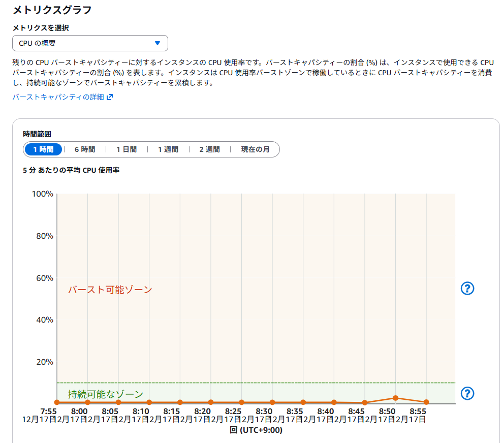The width and height of the screenshot is (504, 443).
Task: Select the last data point at 8:55
Action: coord(426,402)
